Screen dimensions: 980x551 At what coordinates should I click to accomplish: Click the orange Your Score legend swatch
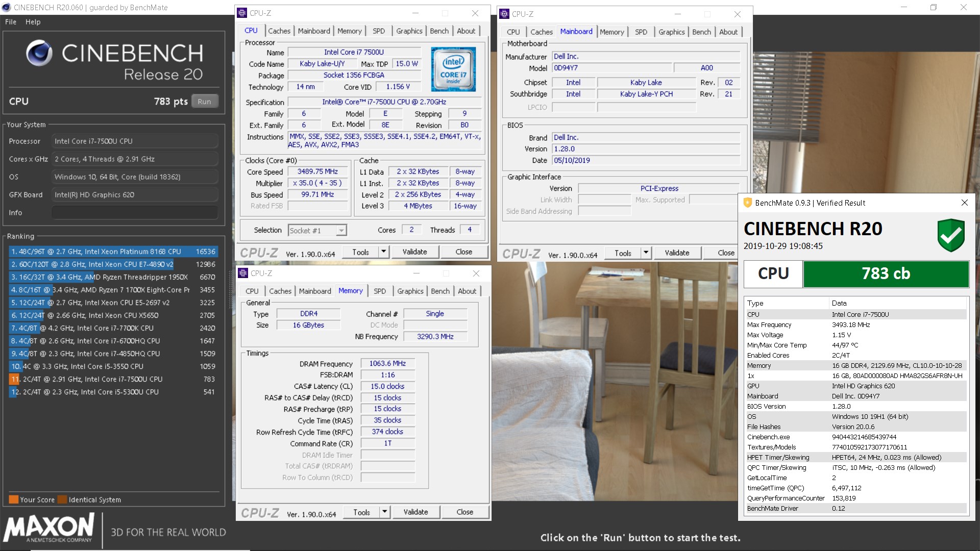14,500
